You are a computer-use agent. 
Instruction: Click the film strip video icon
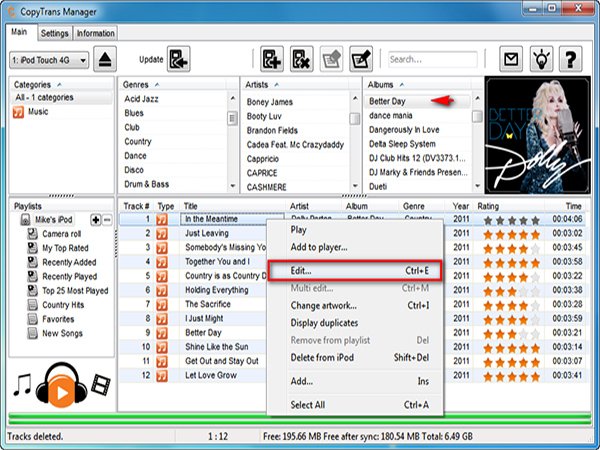(101, 385)
